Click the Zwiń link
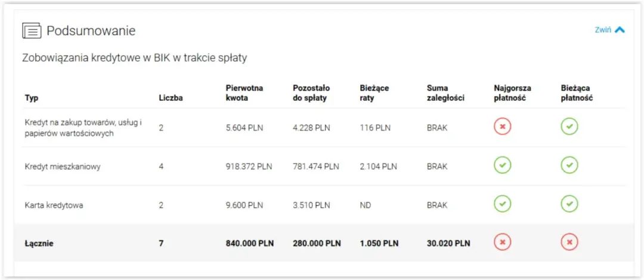This screenshot has width=644, height=280. 603,30
